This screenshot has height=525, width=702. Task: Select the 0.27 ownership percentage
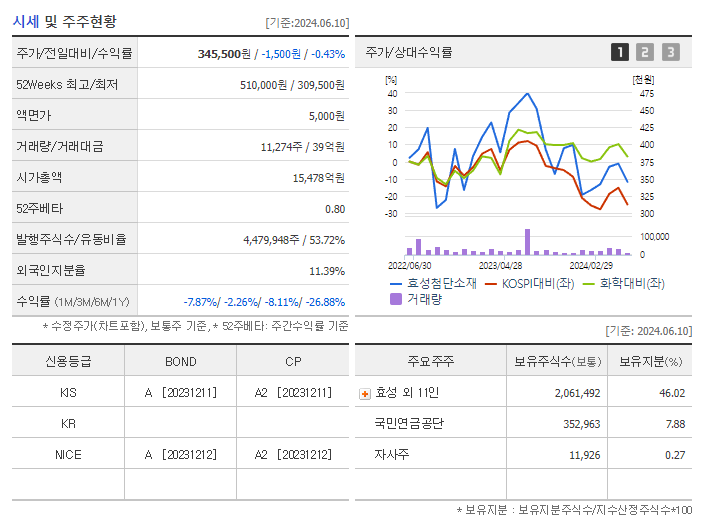(x=675, y=456)
